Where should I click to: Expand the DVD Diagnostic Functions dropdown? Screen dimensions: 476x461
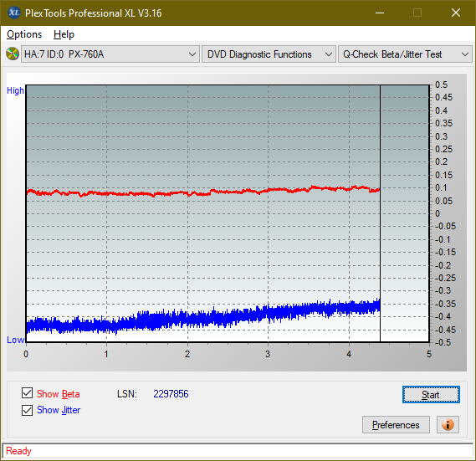(269, 54)
